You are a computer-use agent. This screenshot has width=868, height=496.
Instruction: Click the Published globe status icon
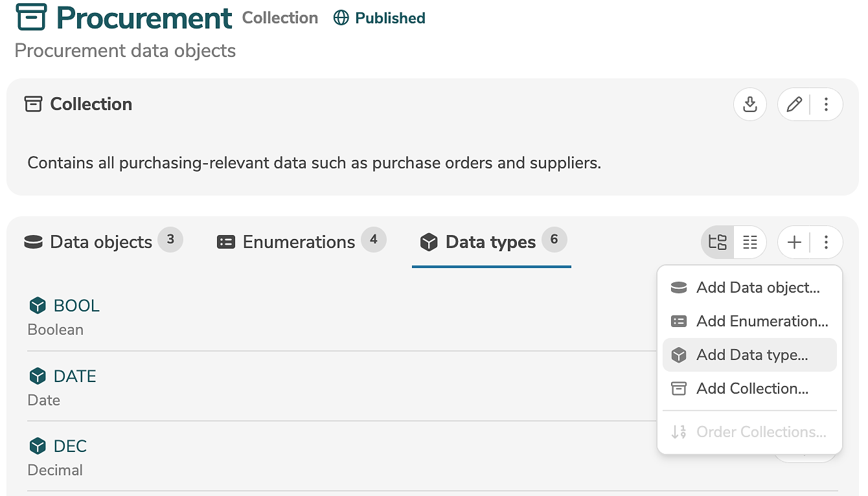click(341, 18)
